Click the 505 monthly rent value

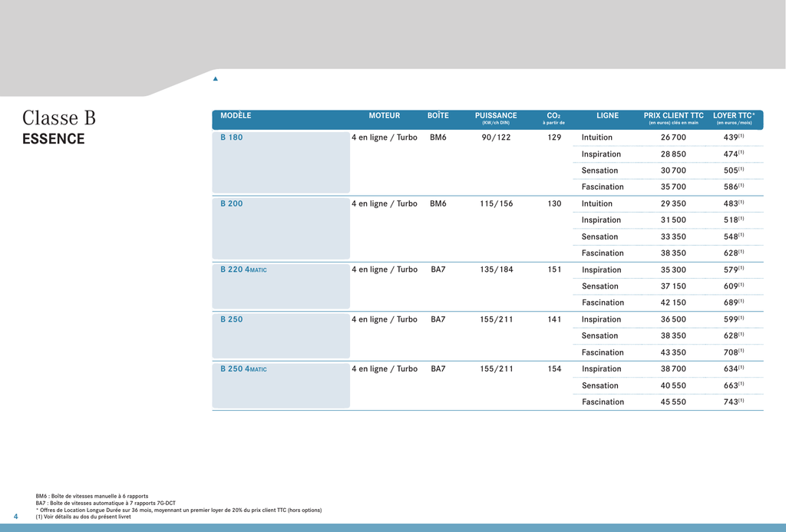[733, 170]
